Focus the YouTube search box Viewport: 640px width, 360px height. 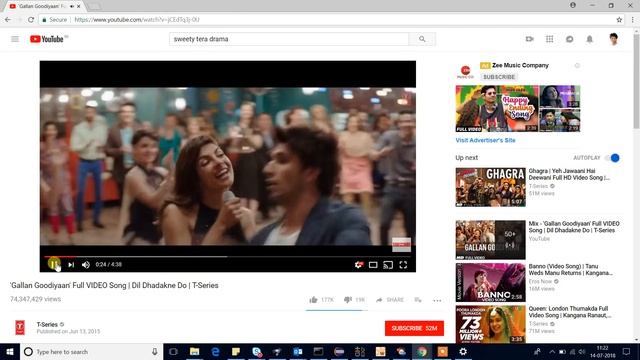tap(289, 39)
